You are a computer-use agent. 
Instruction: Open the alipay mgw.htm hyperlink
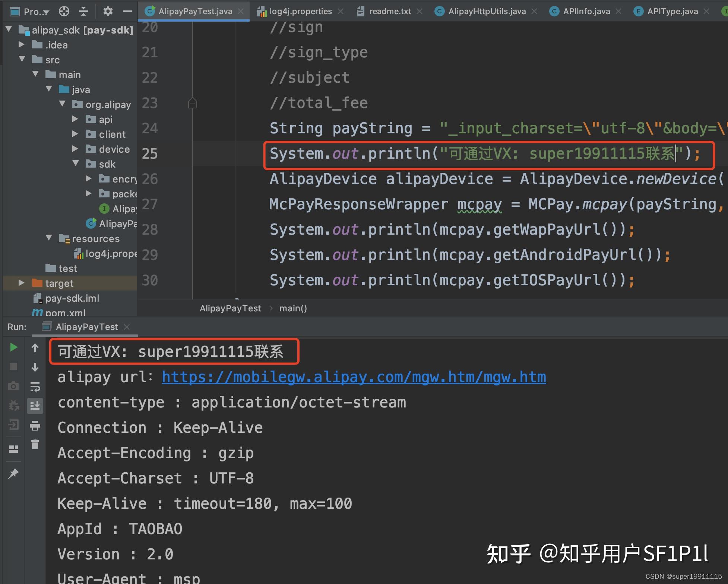[353, 377]
